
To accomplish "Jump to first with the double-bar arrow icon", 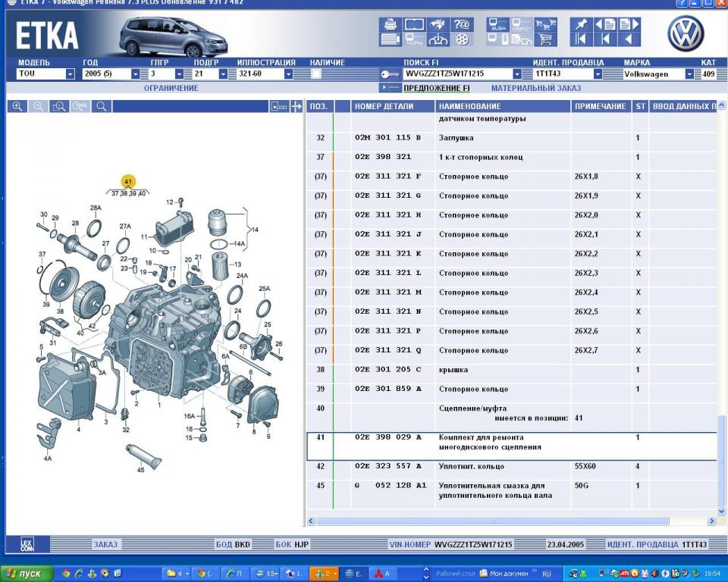I will (582, 39).
